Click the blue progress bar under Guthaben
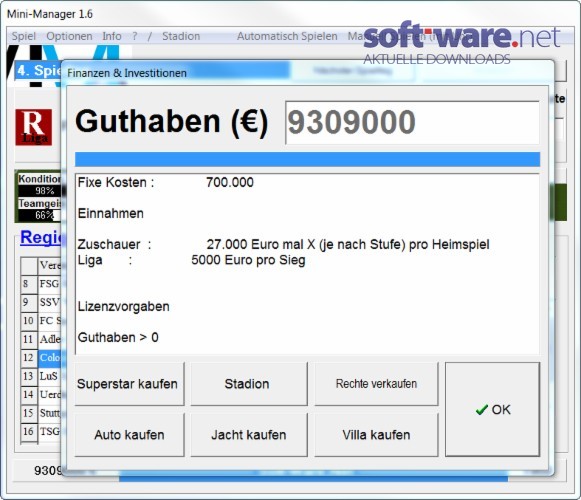581x500 pixels. tap(307, 159)
